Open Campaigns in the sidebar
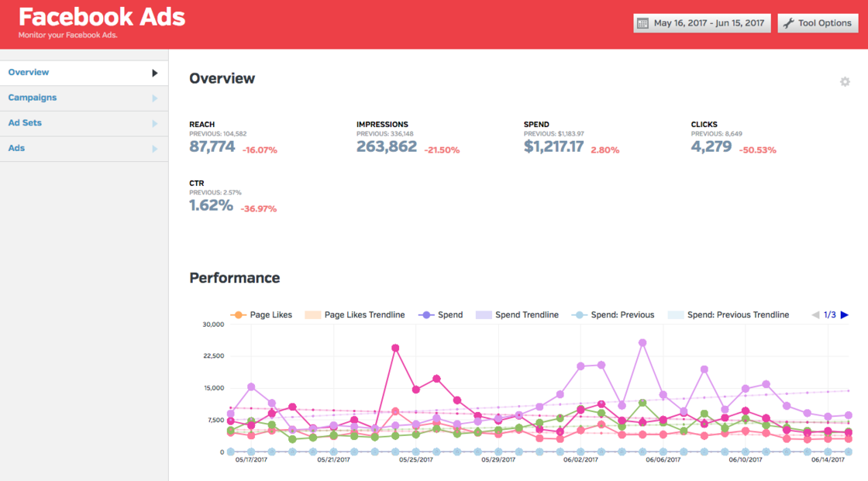The height and width of the screenshot is (481, 868). click(84, 98)
